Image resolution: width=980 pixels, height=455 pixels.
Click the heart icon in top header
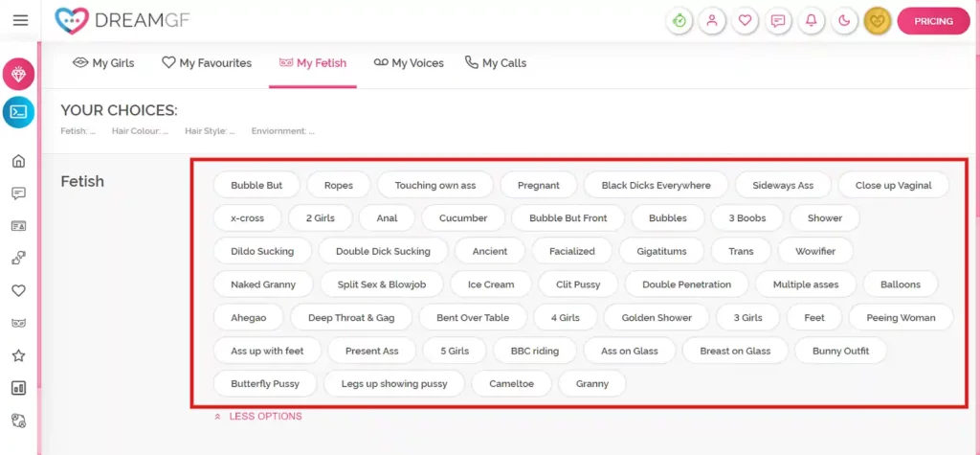click(745, 21)
